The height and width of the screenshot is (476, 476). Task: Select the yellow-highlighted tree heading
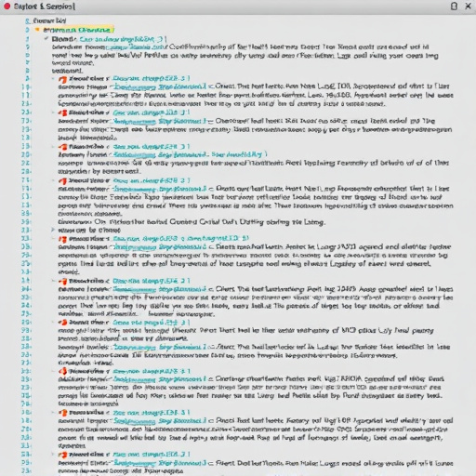pos(79,30)
